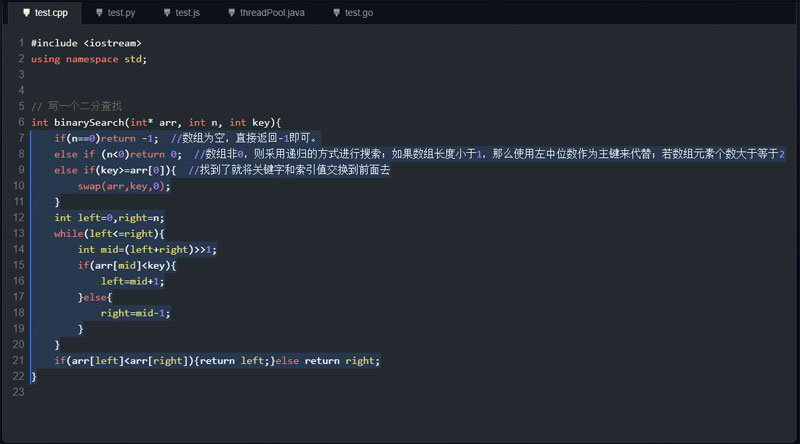Click the swap(arr,key,0); statement
This screenshot has width=800, height=444.
click(x=124, y=186)
